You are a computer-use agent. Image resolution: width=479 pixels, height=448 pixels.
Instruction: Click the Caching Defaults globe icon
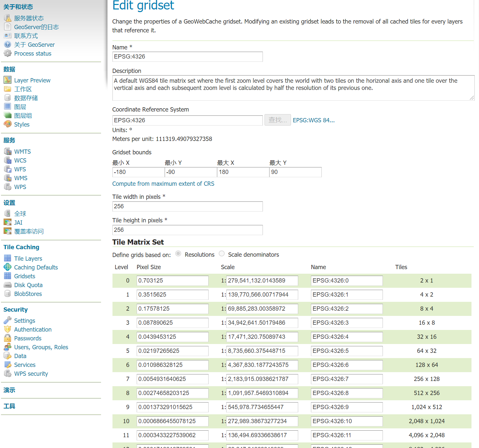point(8,267)
